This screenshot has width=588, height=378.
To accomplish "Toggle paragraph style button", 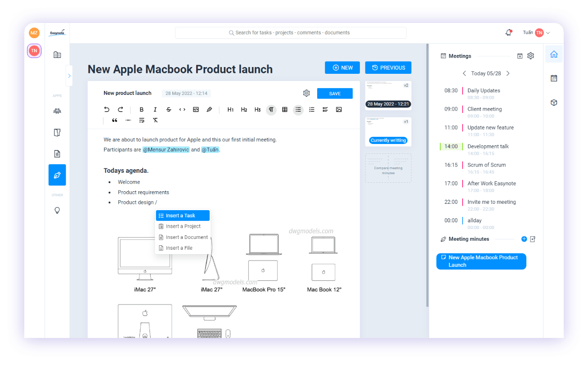I will coord(271,109).
